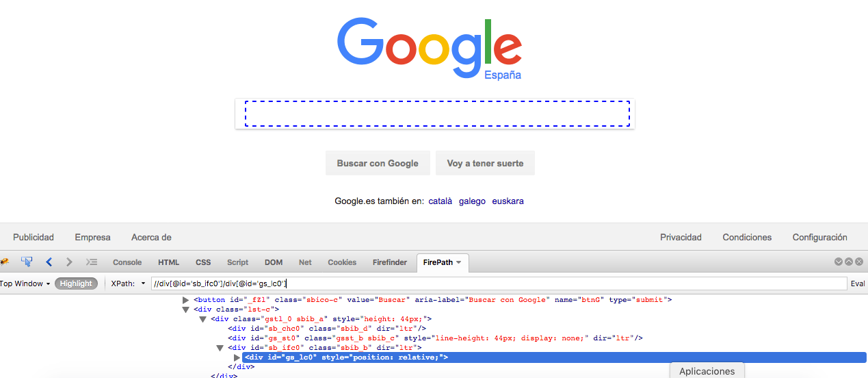Activate the element inspector pointer tool
868x378 pixels.
coord(27,262)
